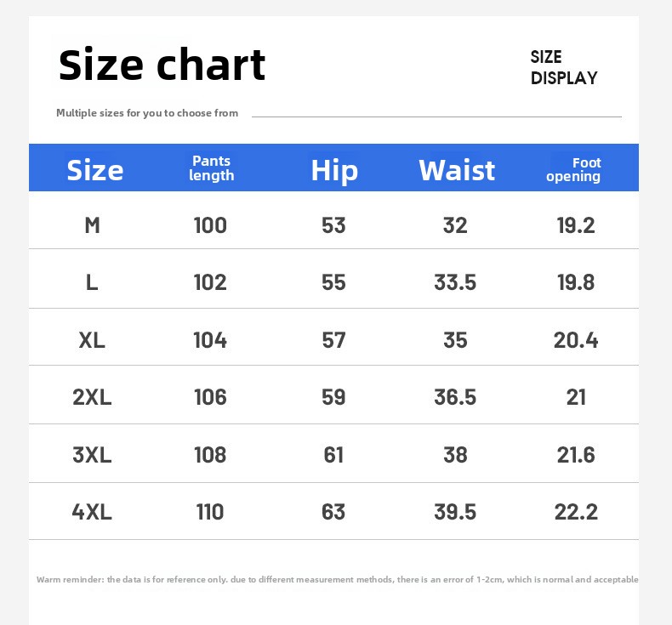This screenshot has height=625, width=672.
Task: Select the "Pants length" column header
Action: [211, 168]
